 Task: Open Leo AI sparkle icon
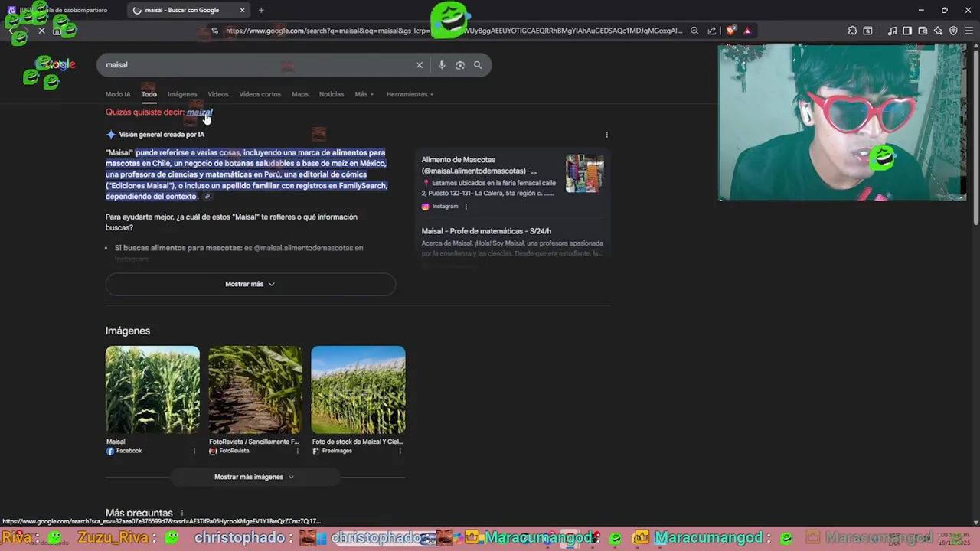(x=938, y=31)
